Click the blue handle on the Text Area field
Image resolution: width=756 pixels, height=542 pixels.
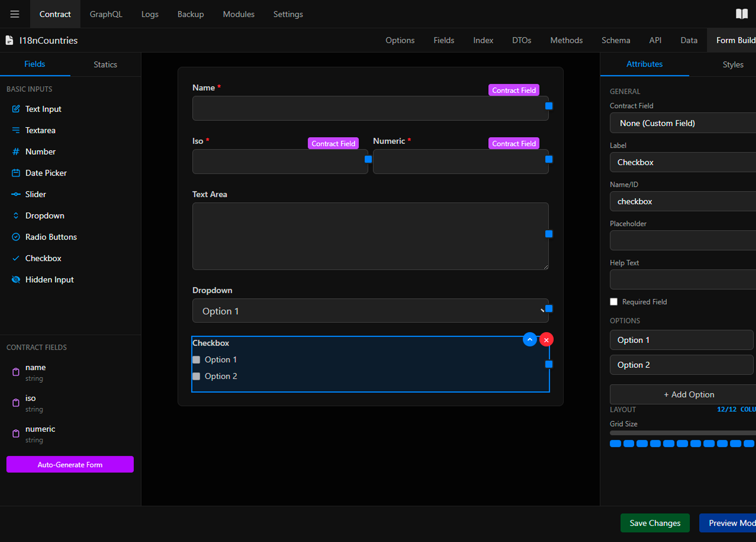549,234
